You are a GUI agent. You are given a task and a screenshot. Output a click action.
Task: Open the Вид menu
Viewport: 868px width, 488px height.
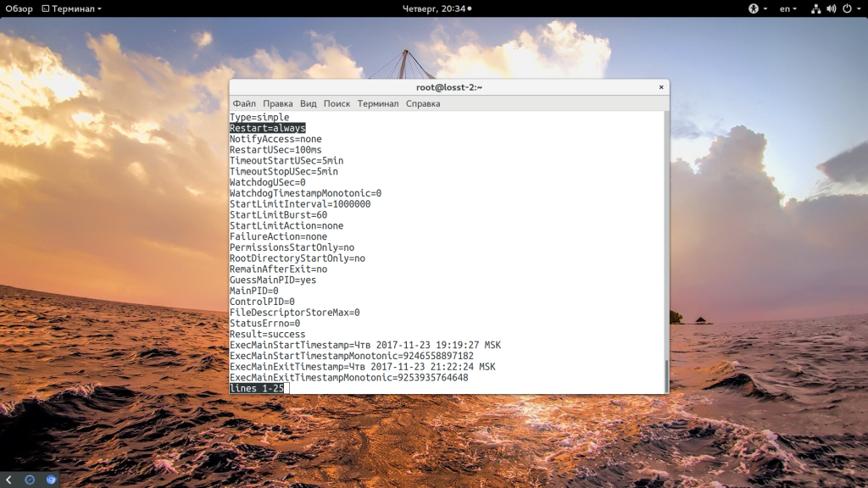[x=308, y=103]
